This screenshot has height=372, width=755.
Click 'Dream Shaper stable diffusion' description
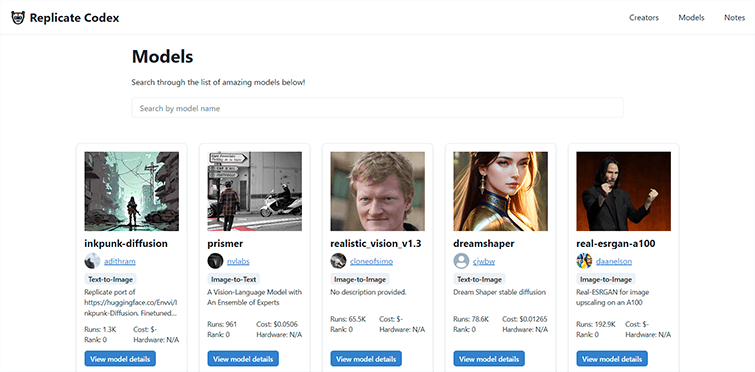500,292
